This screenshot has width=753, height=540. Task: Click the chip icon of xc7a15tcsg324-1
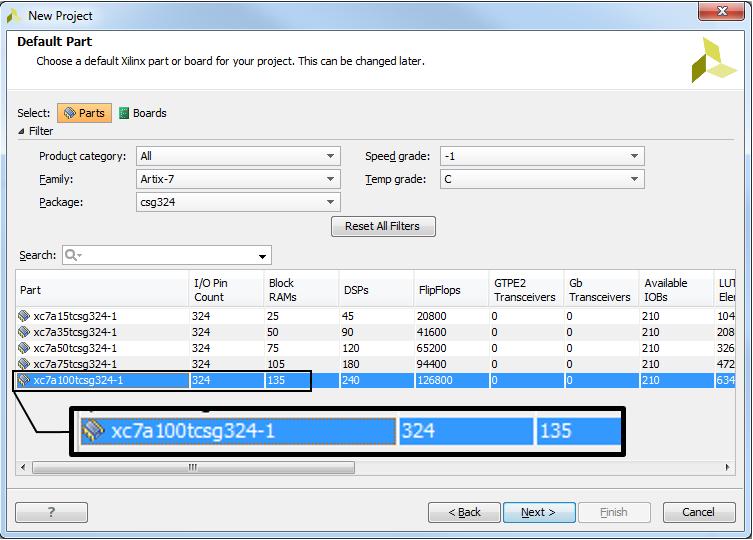(24, 316)
